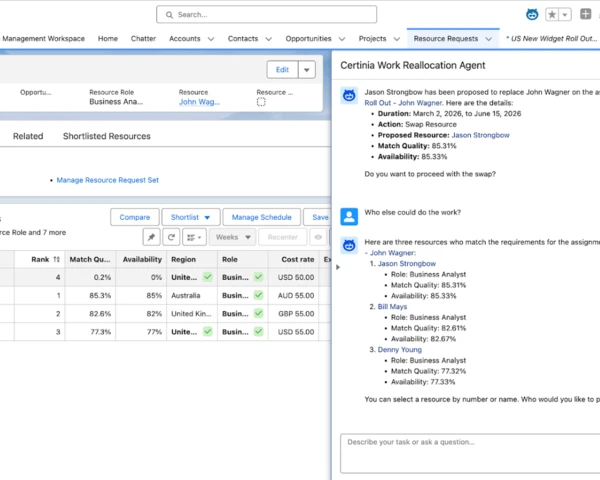
Task: Switch to the Related tab
Action: [28, 136]
